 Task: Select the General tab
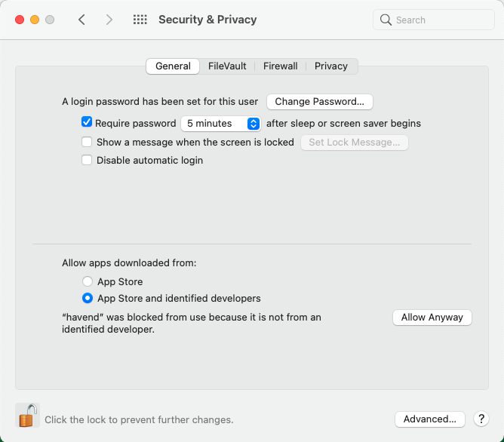point(173,66)
